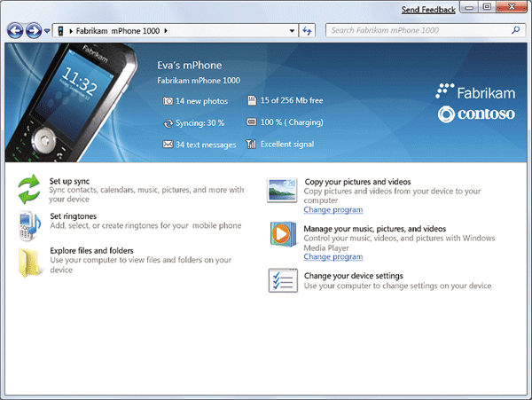Click Change program under Media Player
This screenshot has width=532, height=400.
(x=333, y=257)
